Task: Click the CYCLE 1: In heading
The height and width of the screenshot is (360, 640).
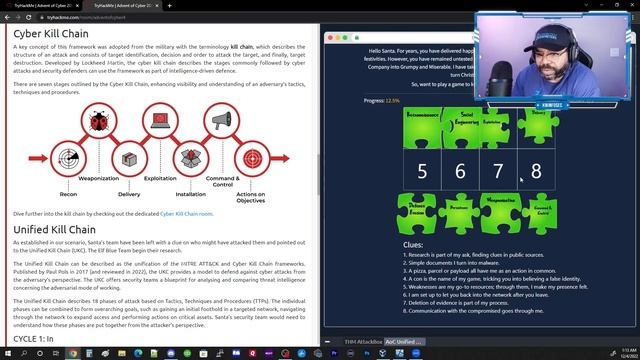Action: (x=33, y=339)
